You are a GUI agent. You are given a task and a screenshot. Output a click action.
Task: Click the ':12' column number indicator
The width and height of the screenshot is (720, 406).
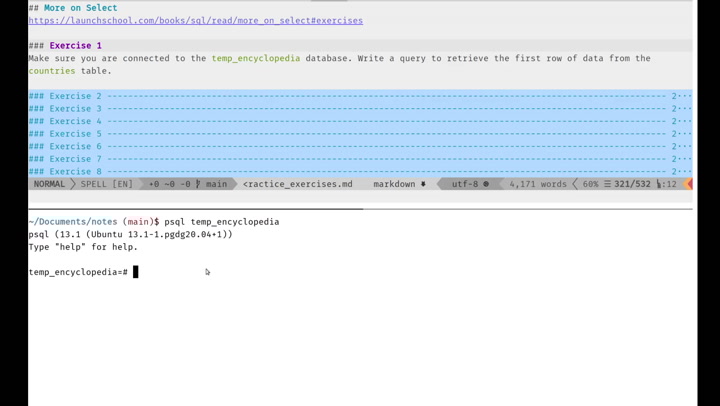pos(669,184)
